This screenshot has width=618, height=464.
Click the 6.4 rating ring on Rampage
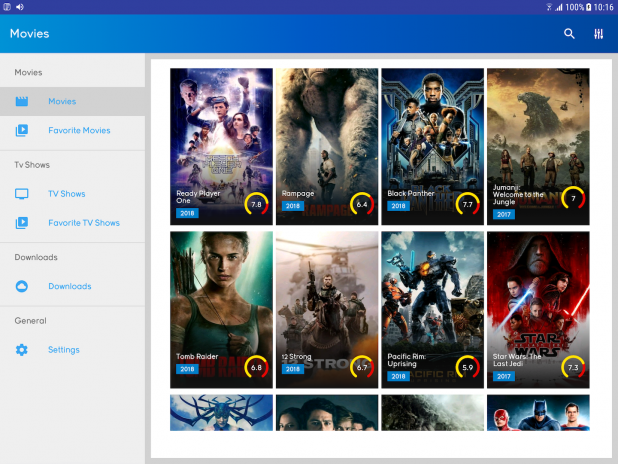coord(362,204)
